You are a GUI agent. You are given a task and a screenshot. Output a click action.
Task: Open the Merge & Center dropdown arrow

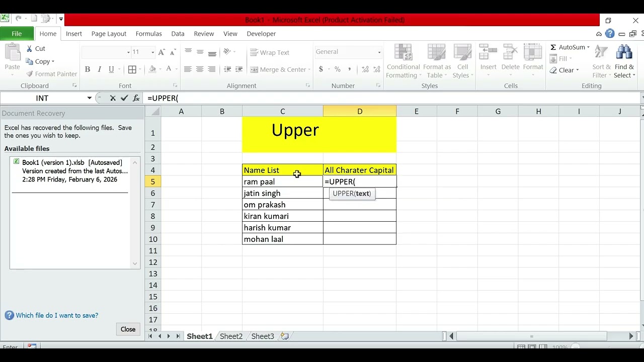pos(309,69)
